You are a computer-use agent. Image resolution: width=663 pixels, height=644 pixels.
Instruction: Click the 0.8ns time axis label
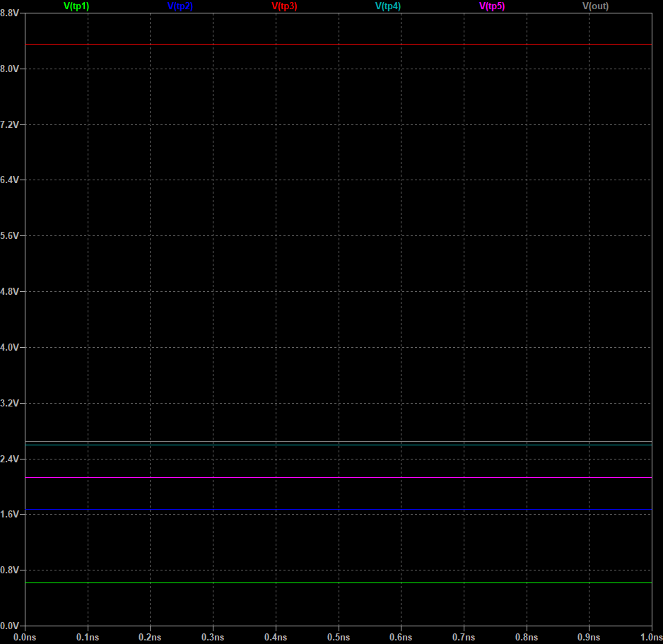527,637
